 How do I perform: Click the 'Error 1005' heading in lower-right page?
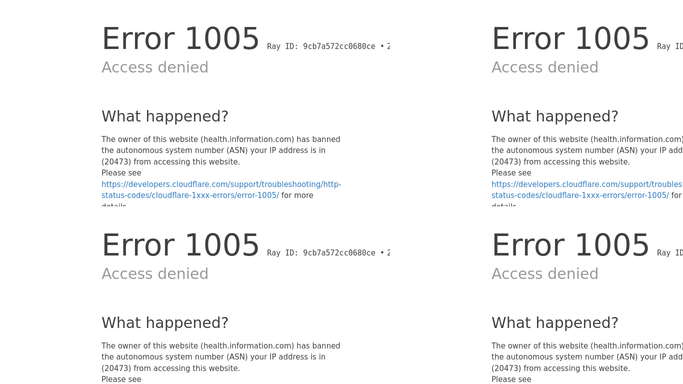click(571, 245)
